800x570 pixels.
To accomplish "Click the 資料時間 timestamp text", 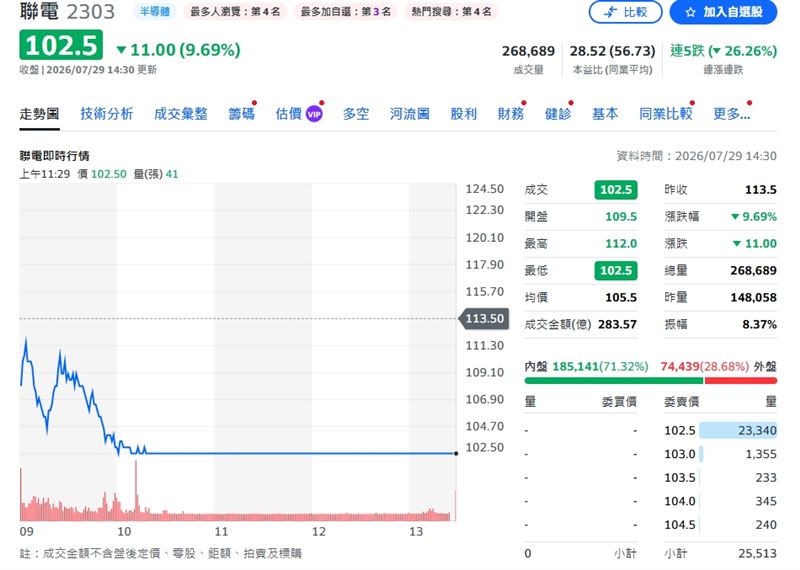I will (x=696, y=156).
